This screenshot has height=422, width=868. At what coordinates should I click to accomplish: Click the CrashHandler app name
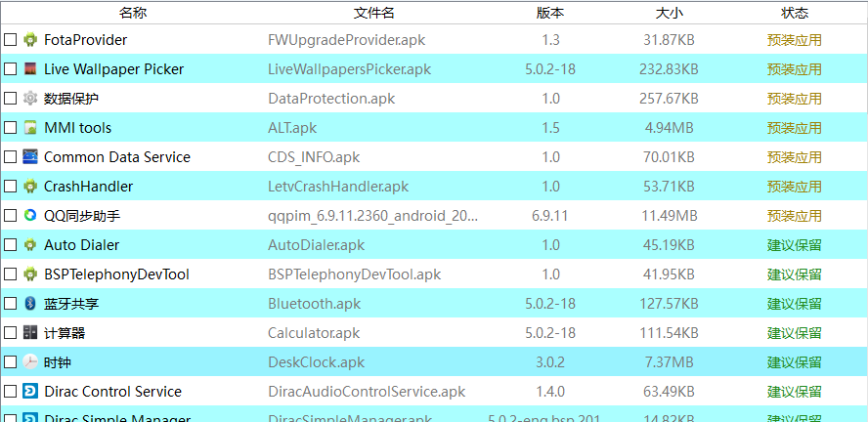click(x=89, y=187)
